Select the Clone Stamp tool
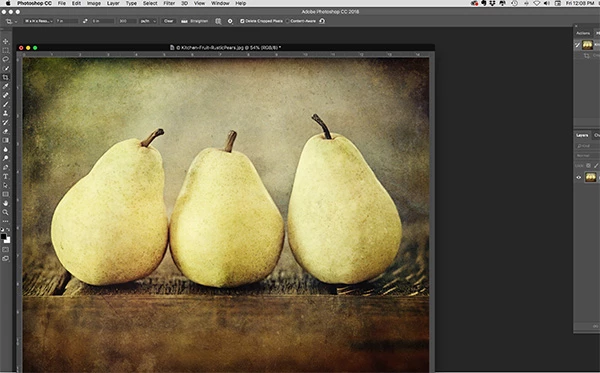 coord(5,113)
